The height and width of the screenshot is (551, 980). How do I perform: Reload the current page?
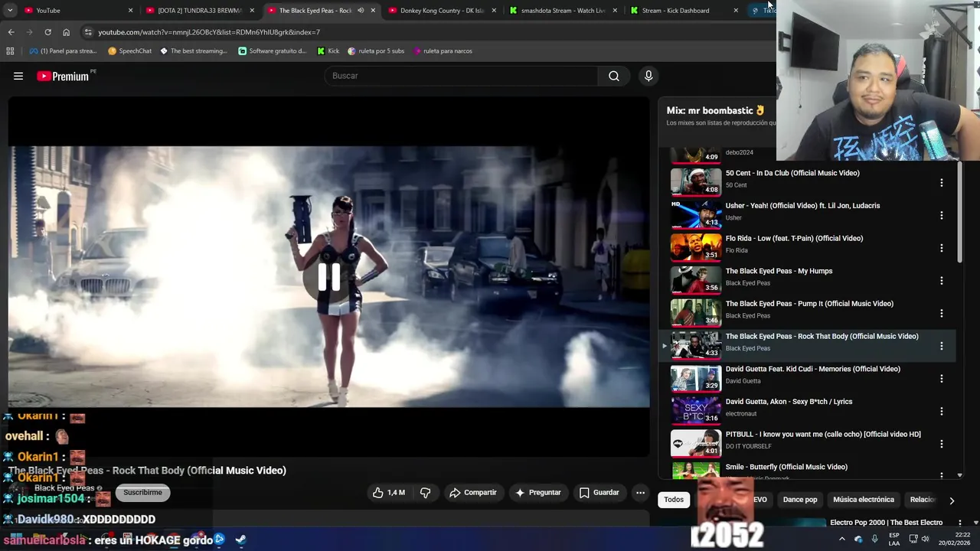tap(47, 32)
